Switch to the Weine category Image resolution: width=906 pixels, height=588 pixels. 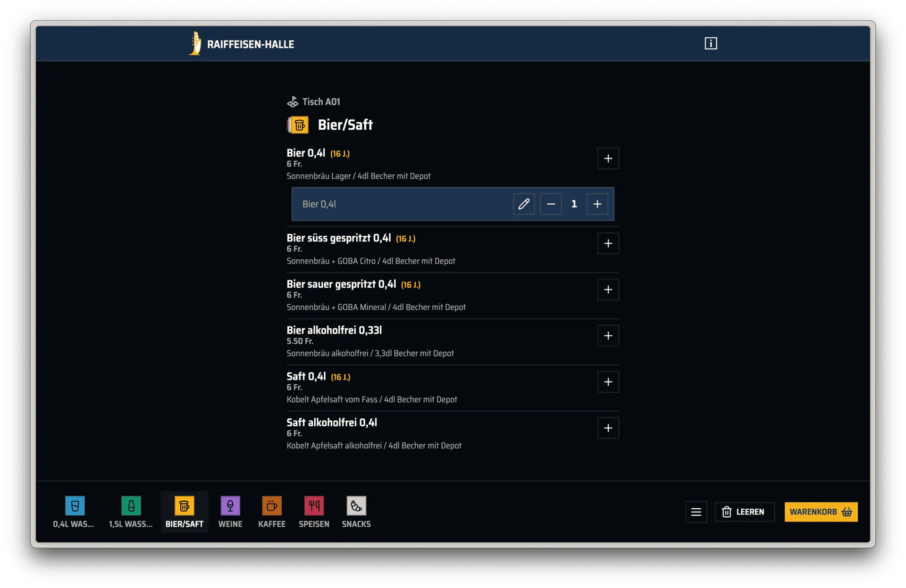click(x=230, y=512)
